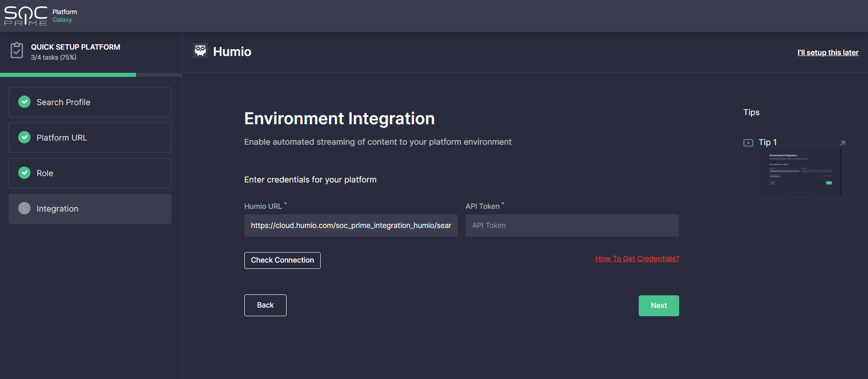868x379 pixels.
Task: Click the I'll setup this later link
Action: coord(828,53)
